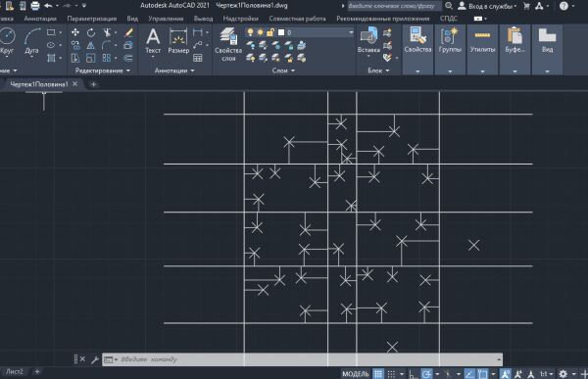Select the Dimension (Размер) tool
The image size is (588, 379).
[178, 40]
